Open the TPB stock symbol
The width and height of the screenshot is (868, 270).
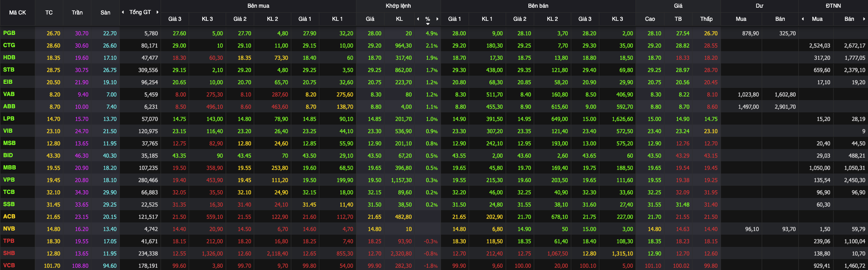click(9, 241)
